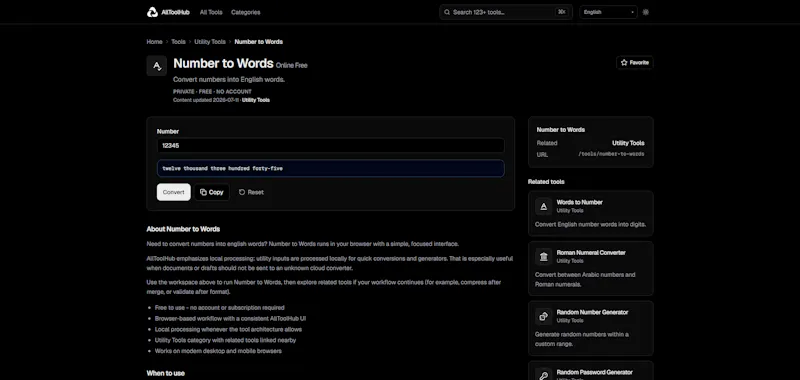Click the Favorite button
Image resolution: width=800 pixels, height=380 pixels.
click(635, 63)
